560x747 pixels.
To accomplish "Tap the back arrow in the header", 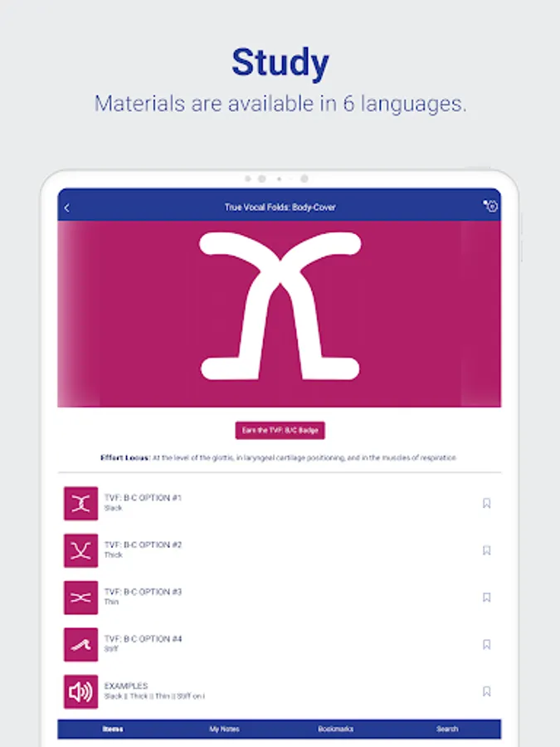I will coord(68,207).
